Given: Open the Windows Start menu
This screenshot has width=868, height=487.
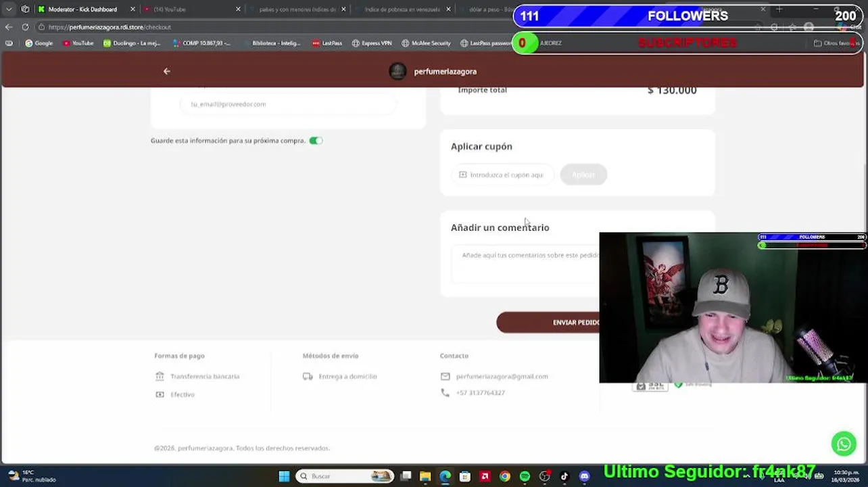Looking at the screenshot, I should (x=284, y=476).
